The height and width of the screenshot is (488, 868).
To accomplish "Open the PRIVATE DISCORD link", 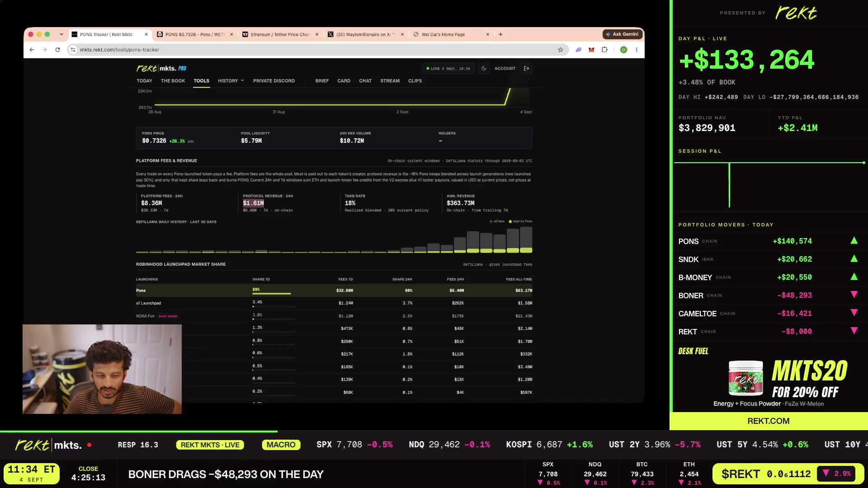I will (274, 81).
